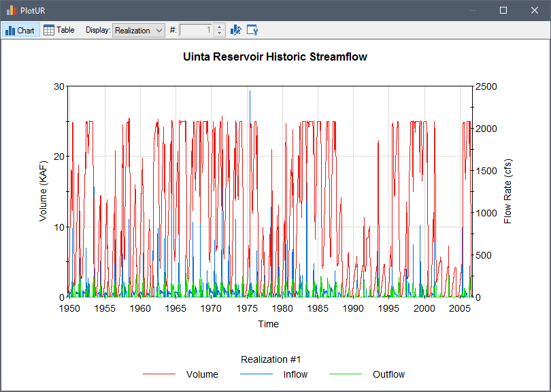
Task: Click the 1500 tick on Flow Rate axis
Action: point(486,171)
